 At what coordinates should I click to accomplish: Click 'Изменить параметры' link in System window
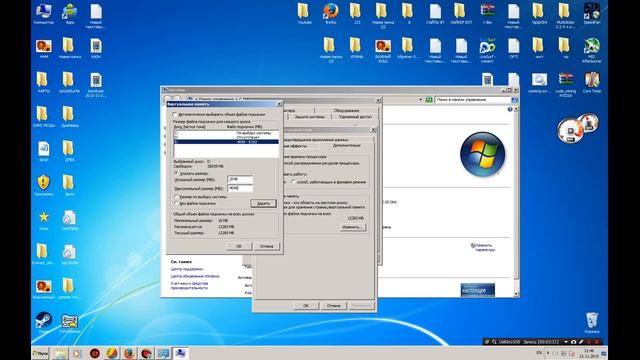[x=483, y=247]
